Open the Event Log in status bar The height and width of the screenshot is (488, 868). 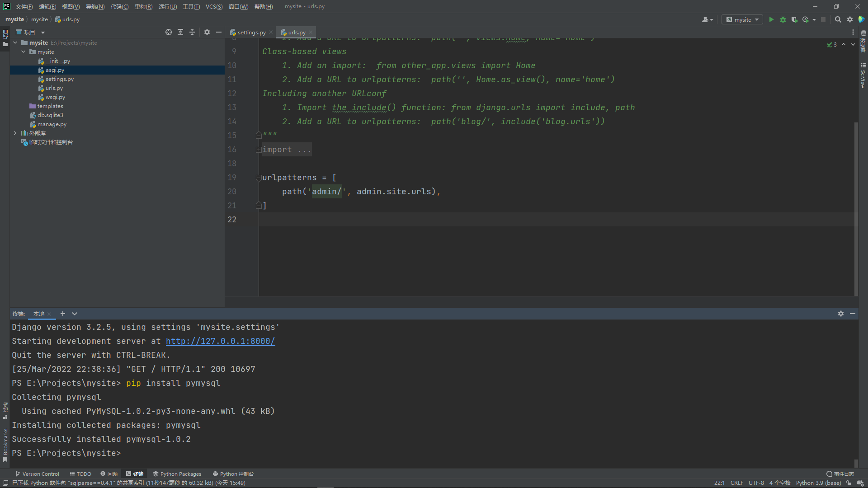pos(840,474)
